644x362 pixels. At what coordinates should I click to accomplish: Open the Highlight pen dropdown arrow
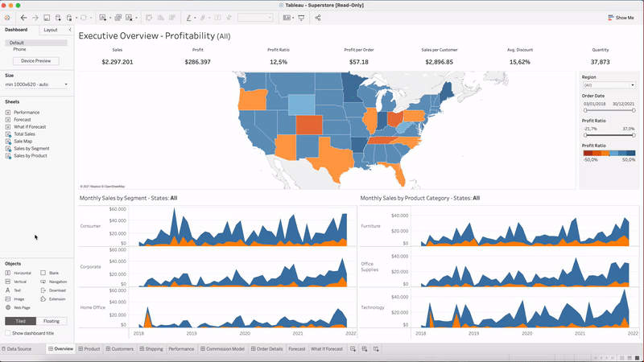point(195,18)
